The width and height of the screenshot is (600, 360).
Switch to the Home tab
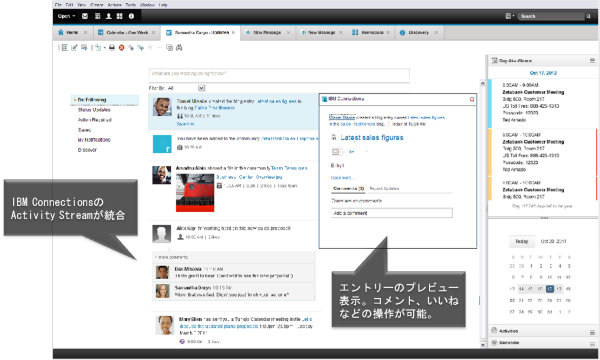71,33
